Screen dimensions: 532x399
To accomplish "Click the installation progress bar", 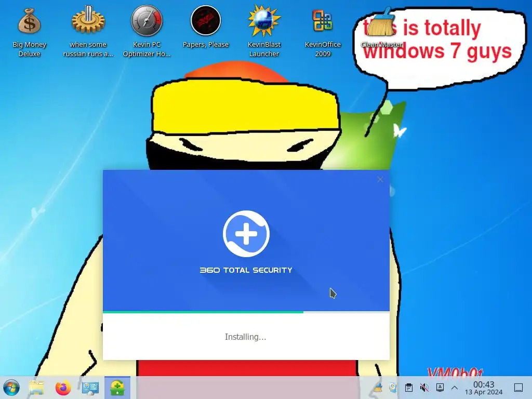I will pos(246,312).
